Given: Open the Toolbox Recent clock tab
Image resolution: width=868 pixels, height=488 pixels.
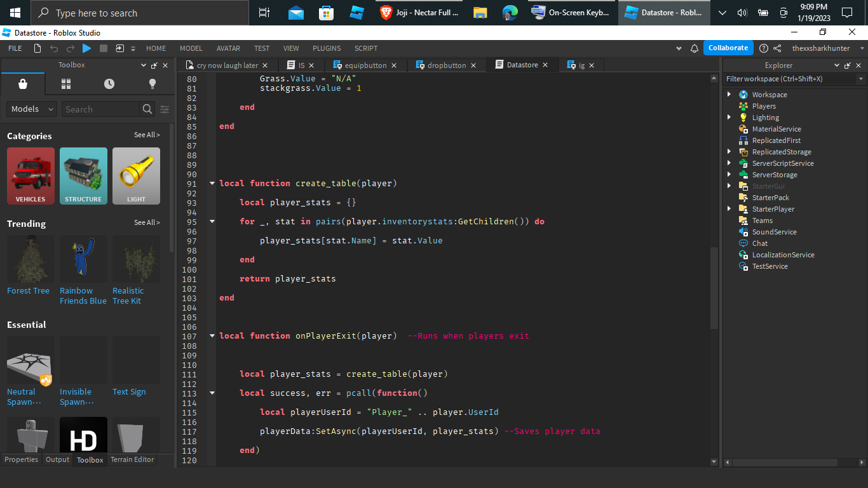Looking at the screenshot, I should coord(109,84).
